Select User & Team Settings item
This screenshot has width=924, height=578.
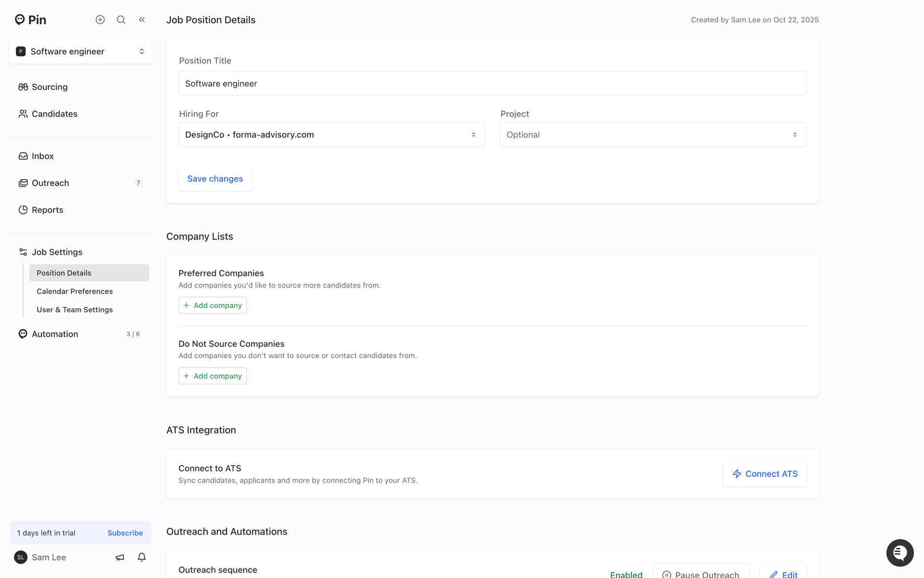pyautogui.click(x=89, y=310)
